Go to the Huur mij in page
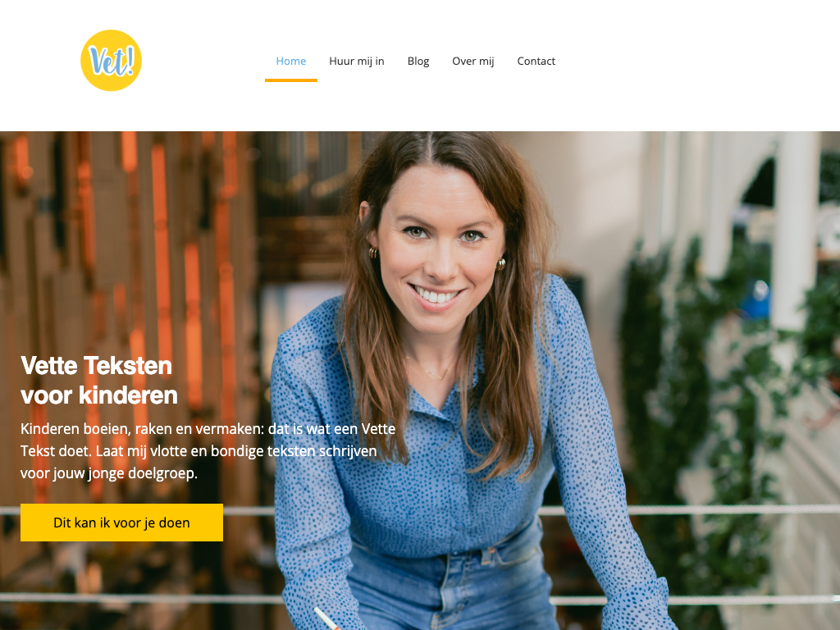The image size is (840, 630). pyautogui.click(x=357, y=61)
